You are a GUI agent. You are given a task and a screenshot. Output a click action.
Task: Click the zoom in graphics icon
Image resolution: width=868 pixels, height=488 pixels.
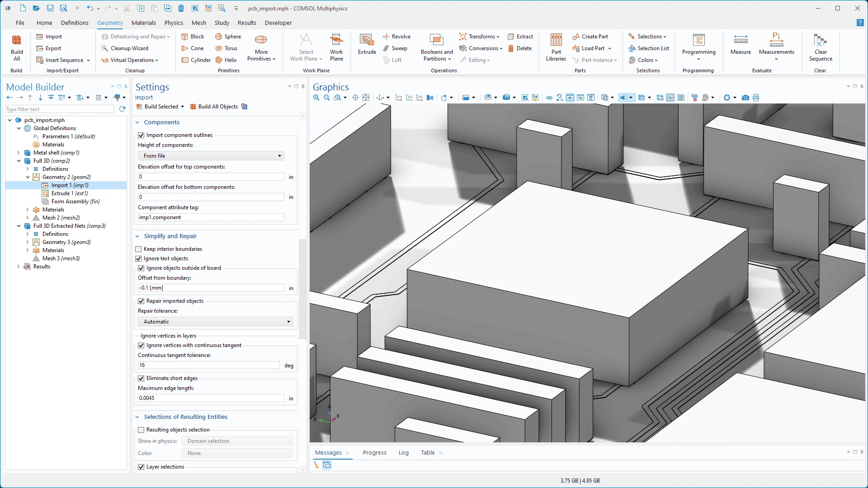coord(316,98)
